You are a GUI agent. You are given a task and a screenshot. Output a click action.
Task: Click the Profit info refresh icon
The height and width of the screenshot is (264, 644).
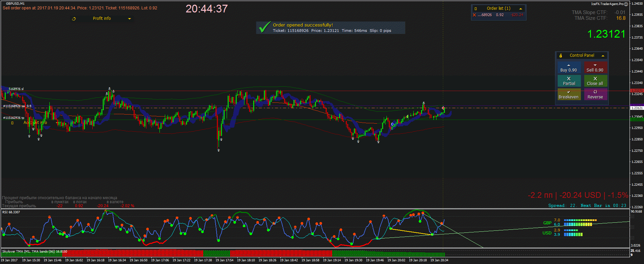74,19
